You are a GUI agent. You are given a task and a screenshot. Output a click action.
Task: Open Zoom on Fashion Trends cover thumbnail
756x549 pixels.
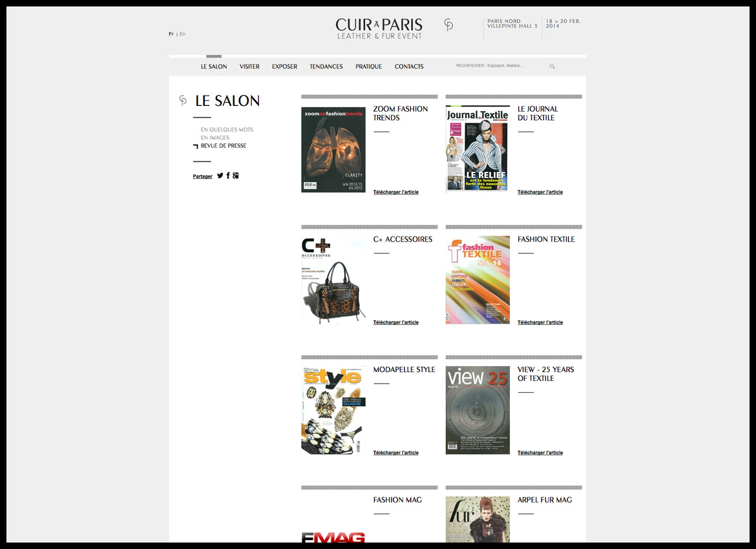click(x=333, y=149)
